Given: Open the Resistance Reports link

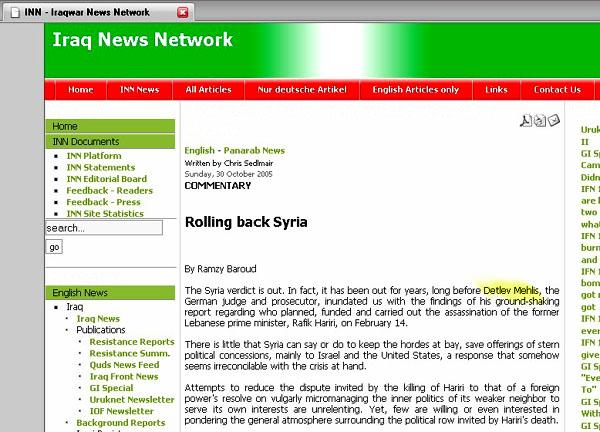Looking at the screenshot, I should point(131,342).
